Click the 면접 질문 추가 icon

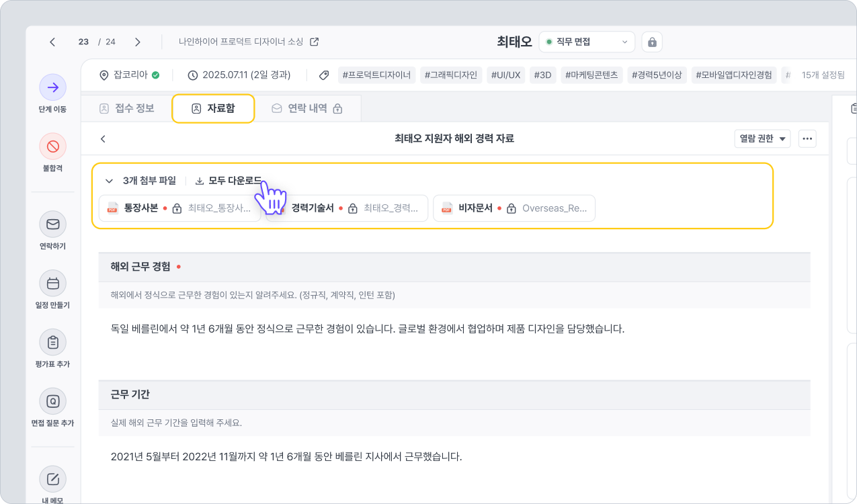(x=52, y=402)
